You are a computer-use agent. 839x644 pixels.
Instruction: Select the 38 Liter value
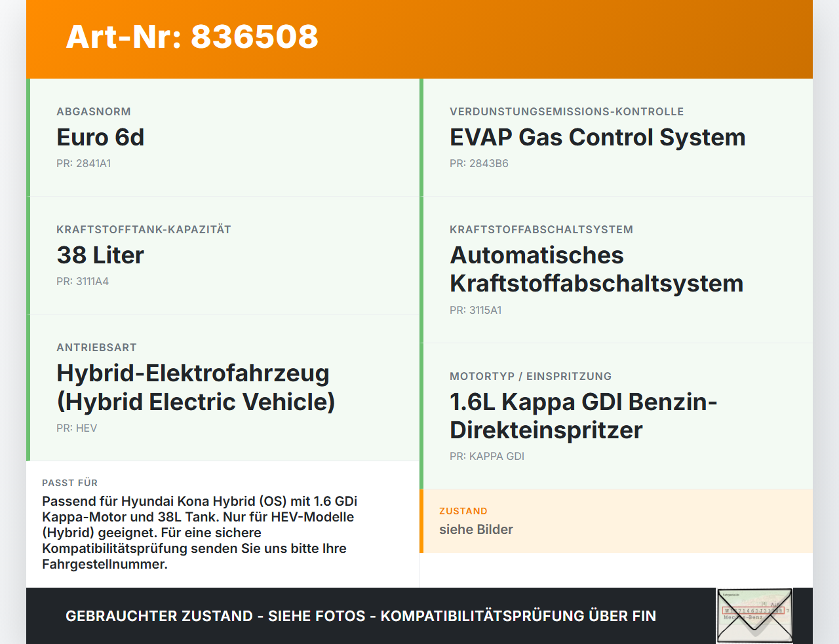tap(100, 255)
